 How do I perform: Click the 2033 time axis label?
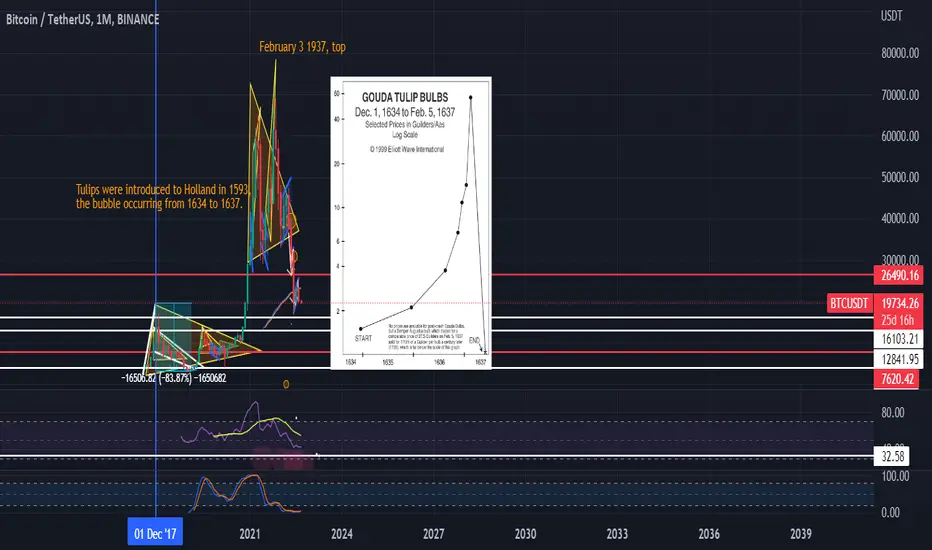(617, 534)
